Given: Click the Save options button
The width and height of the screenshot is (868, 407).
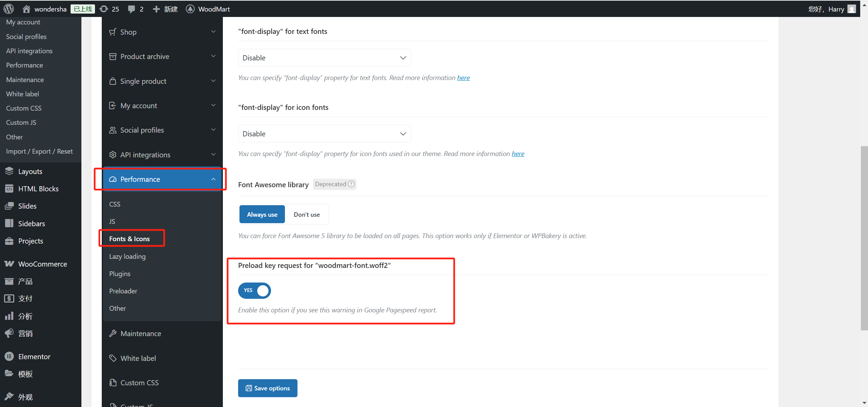Looking at the screenshot, I should point(268,388).
